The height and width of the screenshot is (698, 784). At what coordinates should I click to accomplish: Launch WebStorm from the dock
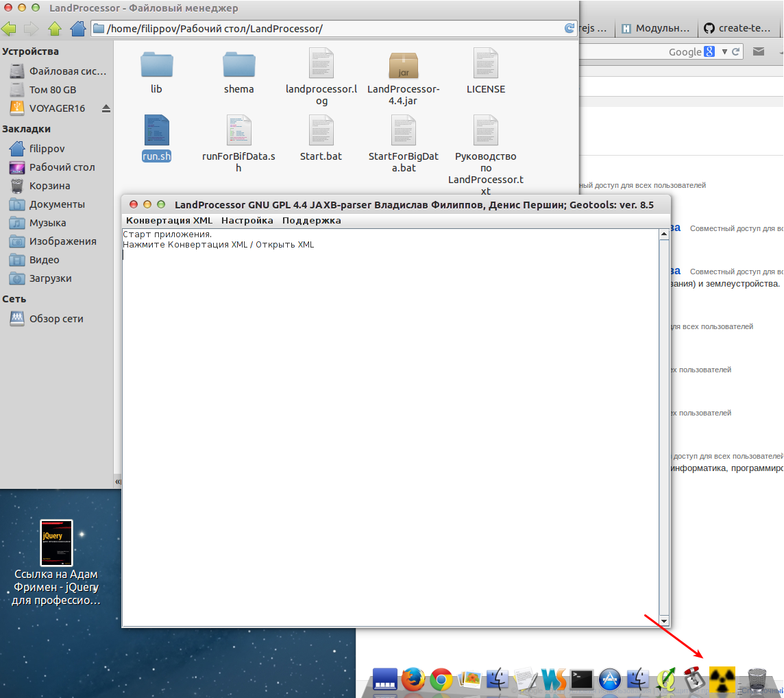click(x=553, y=679)
